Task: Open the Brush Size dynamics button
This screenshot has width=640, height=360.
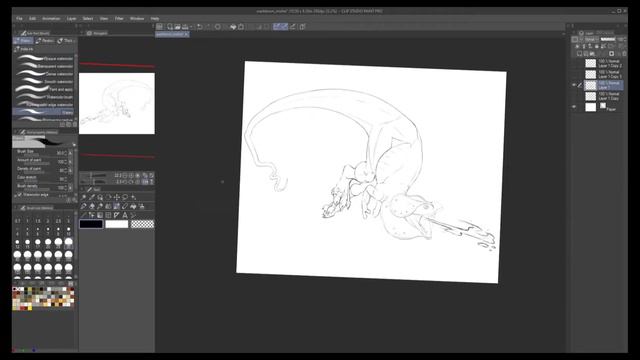Action: pyautogui.click(x=71, y=153)
